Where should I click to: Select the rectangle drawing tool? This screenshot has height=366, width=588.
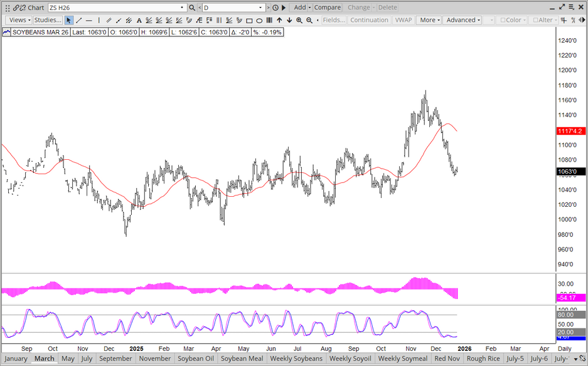click(x=249, y=20)
